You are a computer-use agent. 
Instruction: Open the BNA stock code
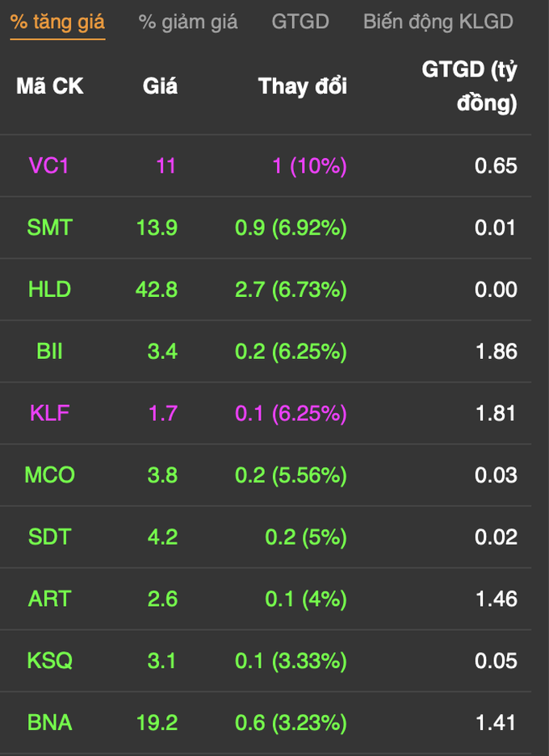(x=50, y=722)
